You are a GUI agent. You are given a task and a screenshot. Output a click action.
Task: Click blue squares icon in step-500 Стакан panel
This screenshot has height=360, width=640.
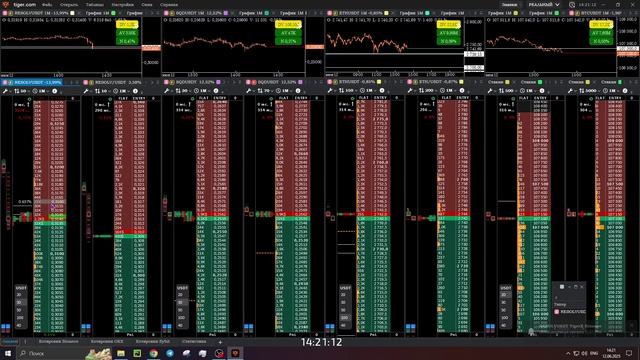(490, 327)
